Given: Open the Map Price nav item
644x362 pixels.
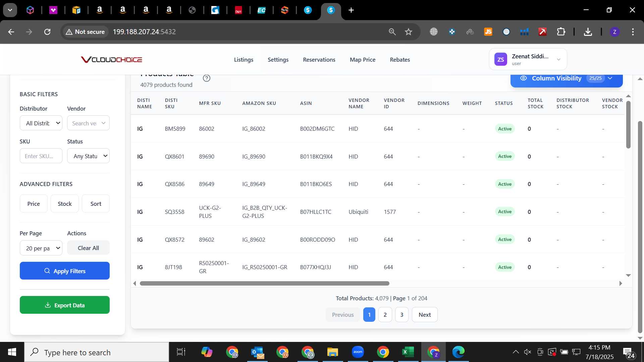Looking at the screenshot, I should tap(363, 60).
